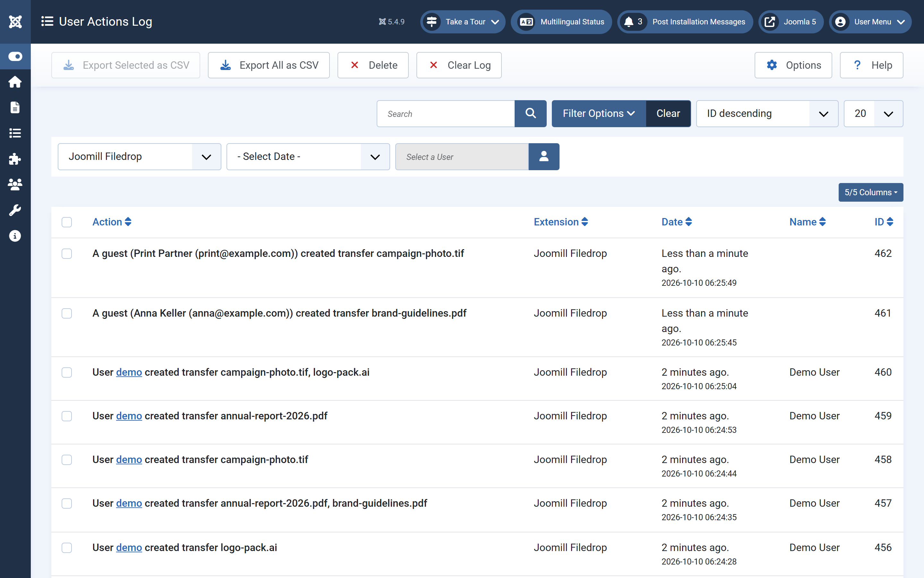Open the Components puzzle sidebar icon

(x=15, y=159)
